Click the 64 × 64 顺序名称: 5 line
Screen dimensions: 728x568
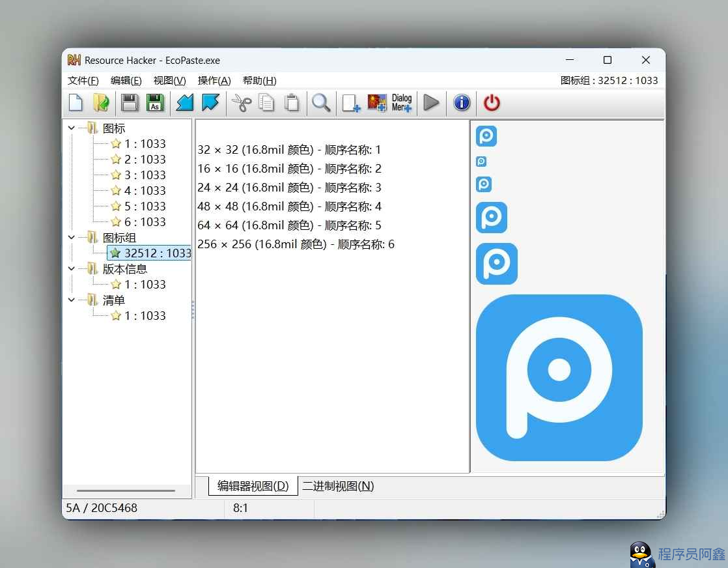pyautogui.click(x=289, y=225)
